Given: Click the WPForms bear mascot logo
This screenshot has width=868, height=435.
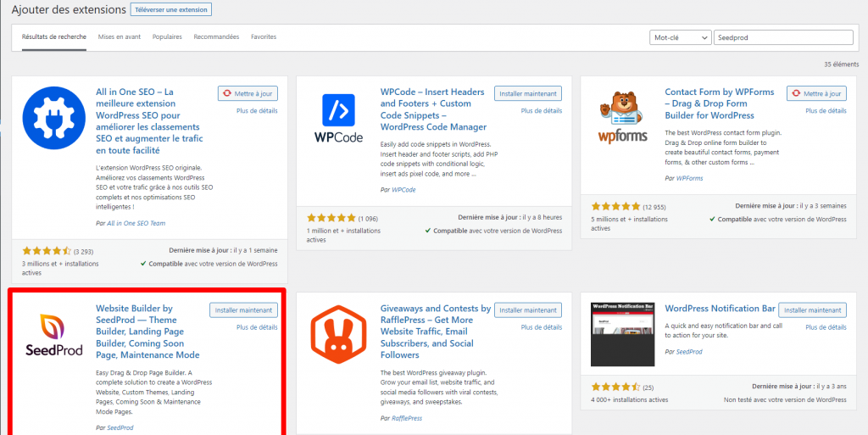Looking at the screenshot, I should (623, 117).
